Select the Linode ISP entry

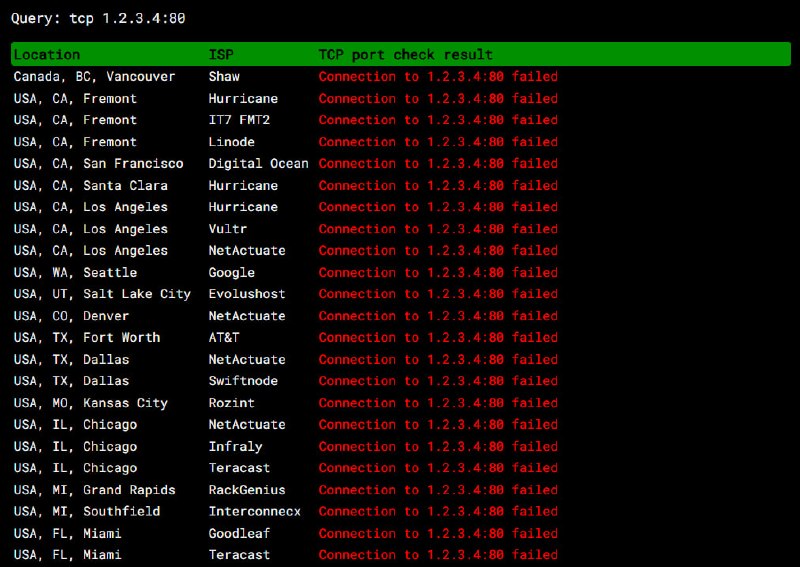[x=231, y=142]
